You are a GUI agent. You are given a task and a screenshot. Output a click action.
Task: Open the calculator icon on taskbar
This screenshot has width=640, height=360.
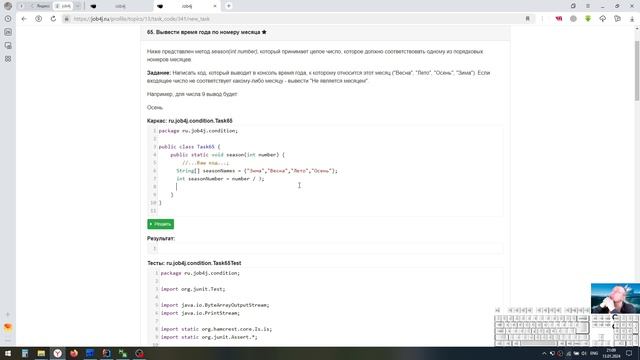point(24,353)
